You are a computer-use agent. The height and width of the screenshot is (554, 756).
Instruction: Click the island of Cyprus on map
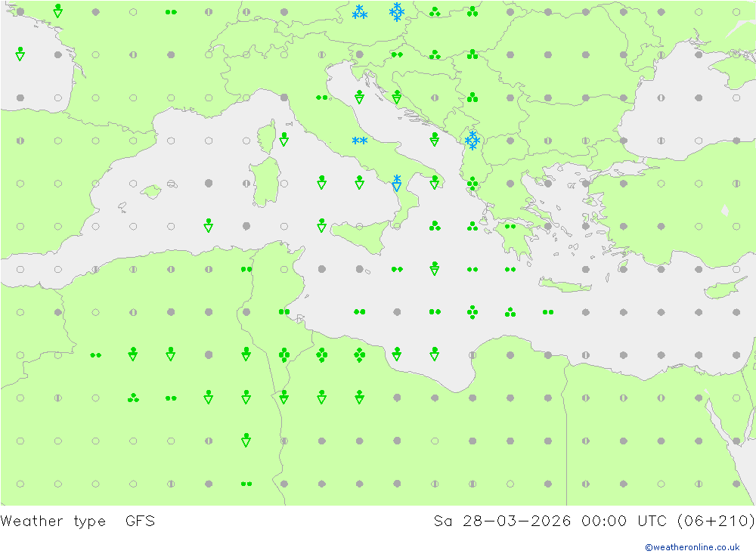[x=726, y=288]
